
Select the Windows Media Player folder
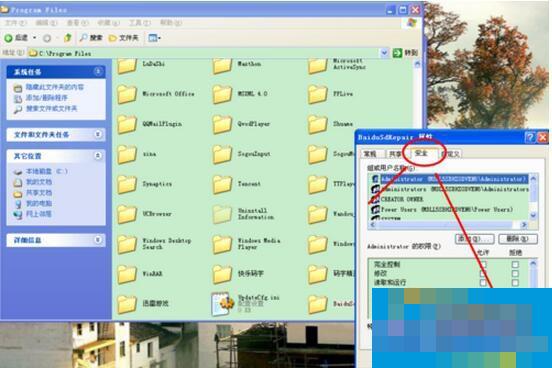click(x=246, y=244)
